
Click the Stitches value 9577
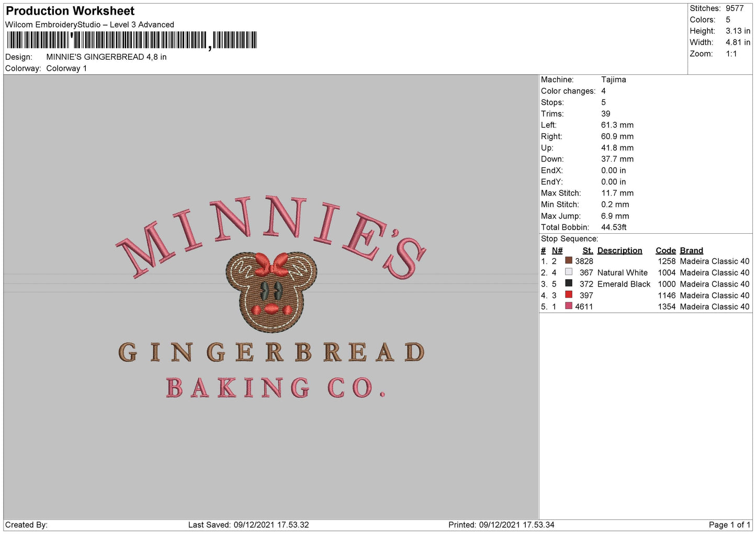pyautogui.click(x=735, y=8)
